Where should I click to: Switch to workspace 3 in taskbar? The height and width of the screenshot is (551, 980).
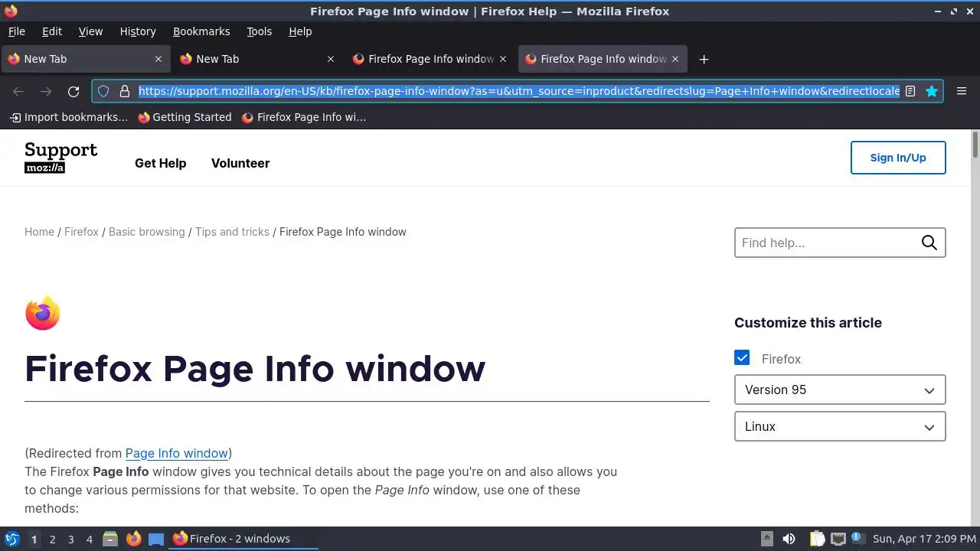click(70, 540)
